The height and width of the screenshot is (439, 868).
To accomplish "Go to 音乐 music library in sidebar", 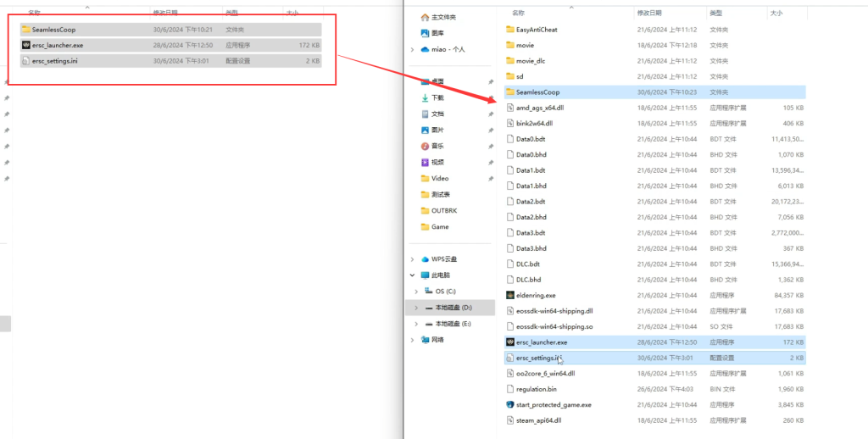I will (437, 146).
